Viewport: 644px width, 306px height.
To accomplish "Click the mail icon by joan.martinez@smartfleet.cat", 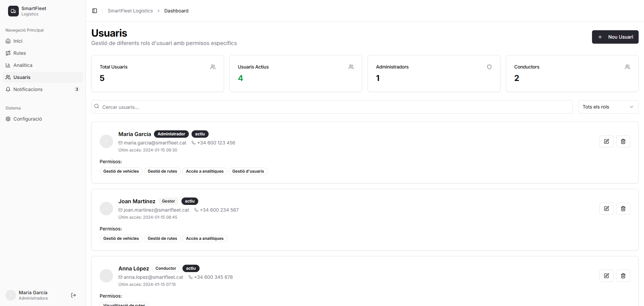I will 120,210.
